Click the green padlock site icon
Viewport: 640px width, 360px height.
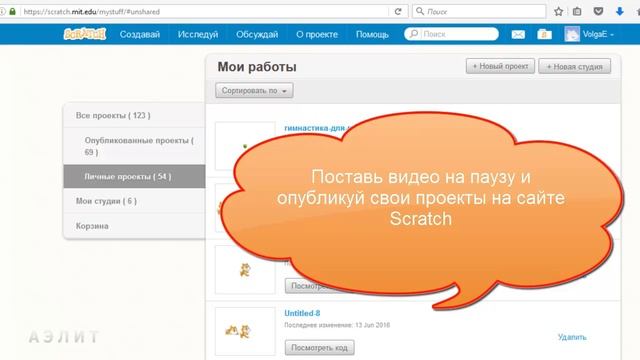12,11
